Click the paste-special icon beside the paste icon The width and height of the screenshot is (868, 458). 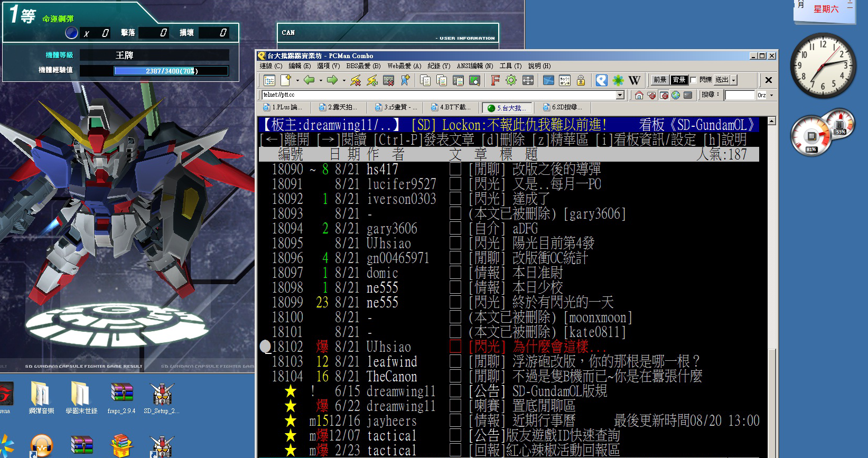click(458, 80)
